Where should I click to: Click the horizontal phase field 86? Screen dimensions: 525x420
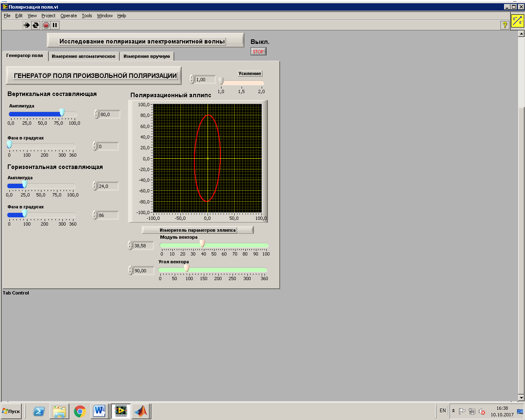pyautogui.click(x=108, y=215)
